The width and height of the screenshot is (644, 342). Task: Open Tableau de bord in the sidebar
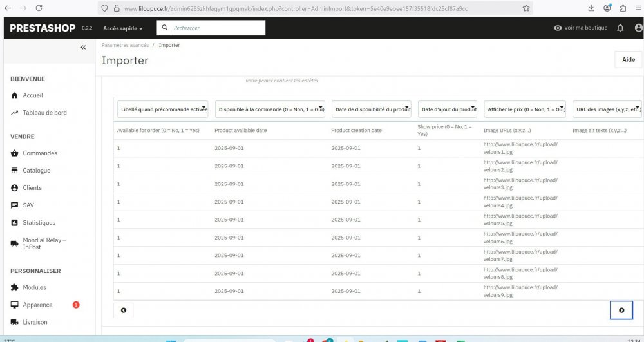(45, 113)
